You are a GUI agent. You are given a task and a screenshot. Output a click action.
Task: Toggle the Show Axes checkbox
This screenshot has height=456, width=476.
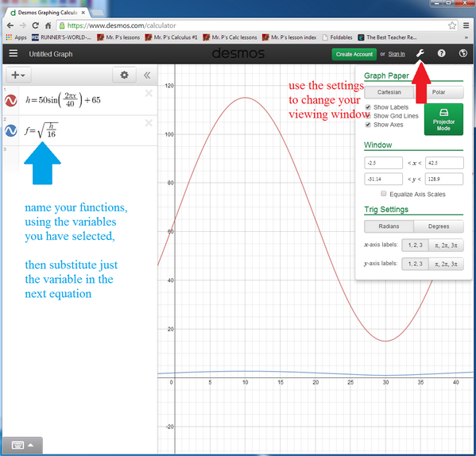click(x=368, y=125)
